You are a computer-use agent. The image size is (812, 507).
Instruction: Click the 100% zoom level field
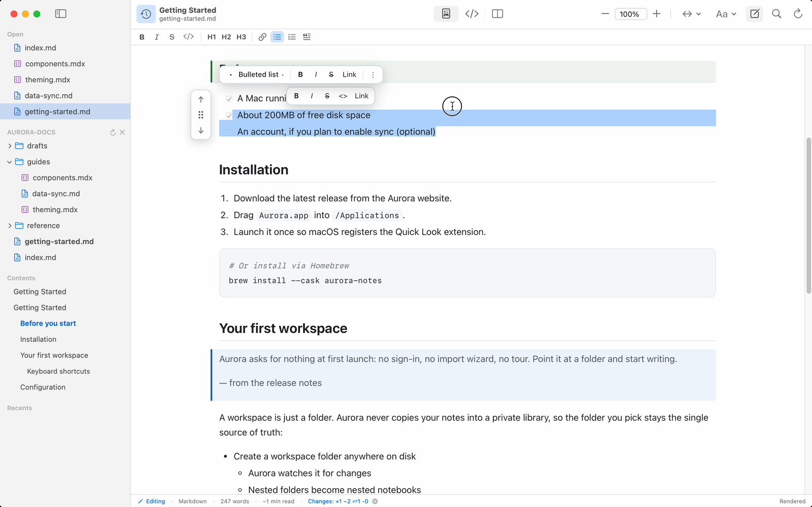click(x=631, y=14)
